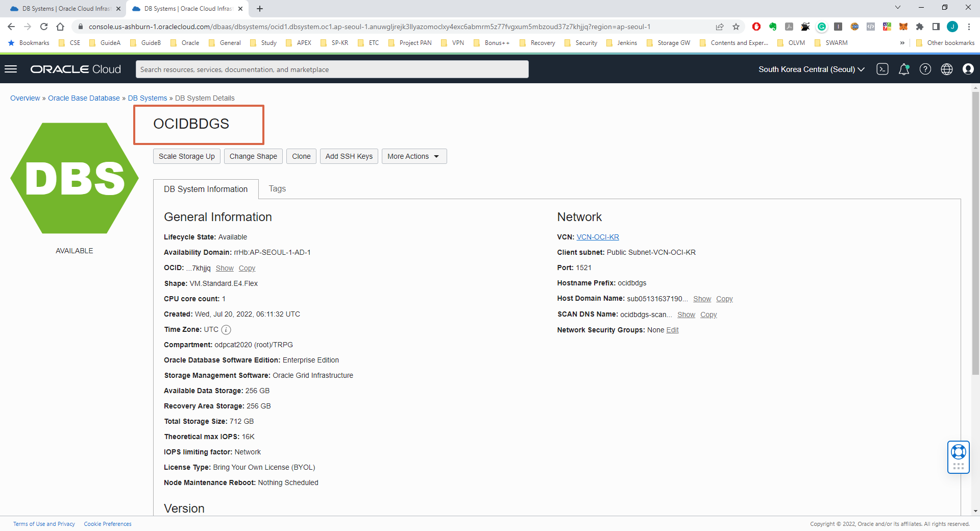The image size is (980, 531).
Task: Click the browser address bar URL
Action: point(370,27)
